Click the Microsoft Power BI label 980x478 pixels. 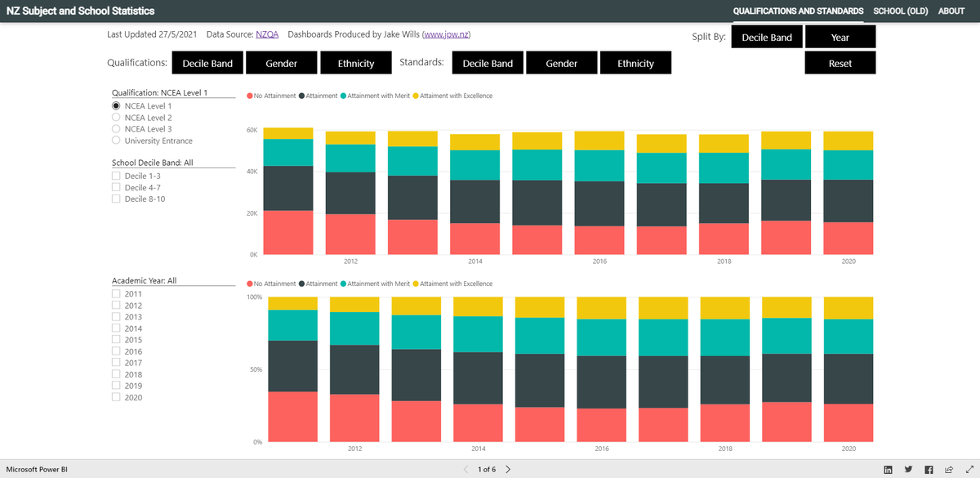pyautogui.click(x=37, y=469)
